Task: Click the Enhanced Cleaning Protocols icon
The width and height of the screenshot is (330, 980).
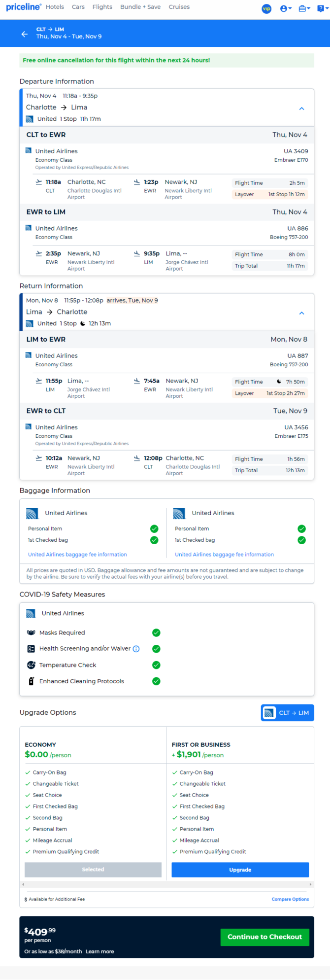Action: [31, 681]
